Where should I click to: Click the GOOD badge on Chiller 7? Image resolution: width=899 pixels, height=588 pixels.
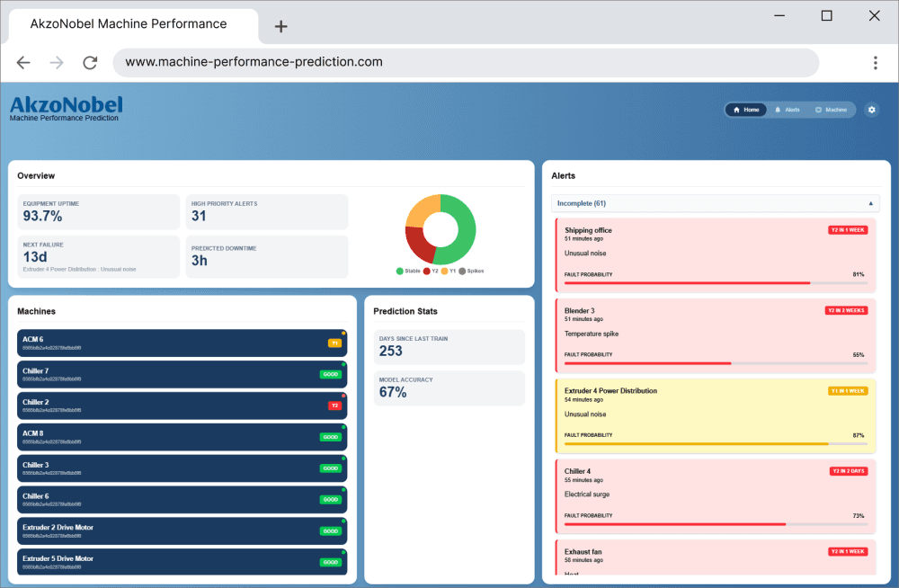pos(331,375)
